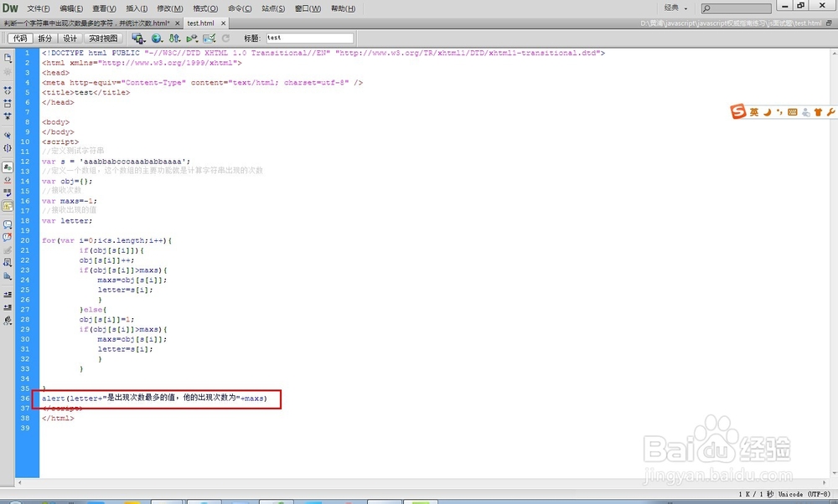Click the 标题 title input field

pyautogui.click(x=310, y=38)
